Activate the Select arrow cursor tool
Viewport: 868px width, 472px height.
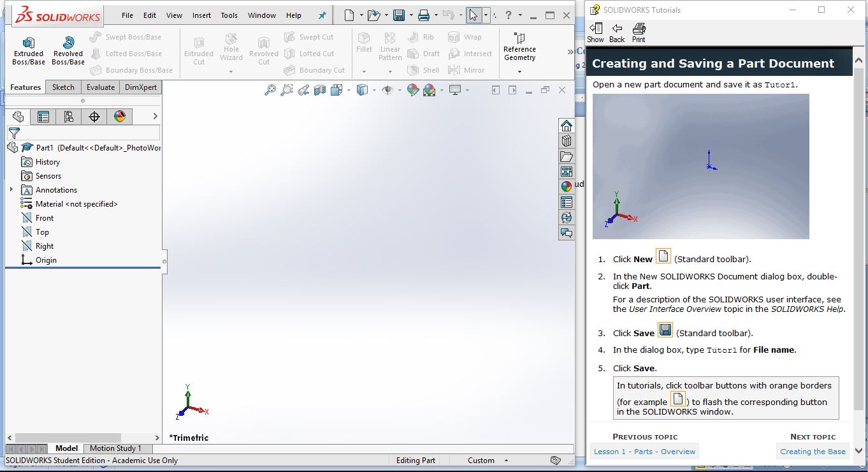[473, 15]
